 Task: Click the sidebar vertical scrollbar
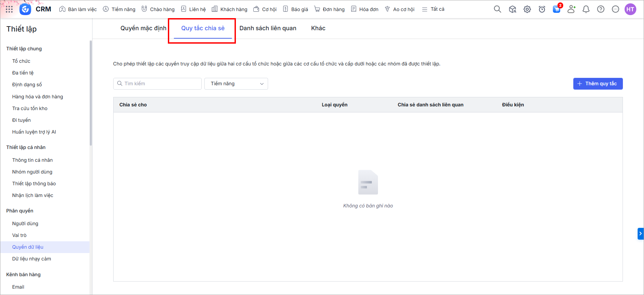tap(90, 94)
